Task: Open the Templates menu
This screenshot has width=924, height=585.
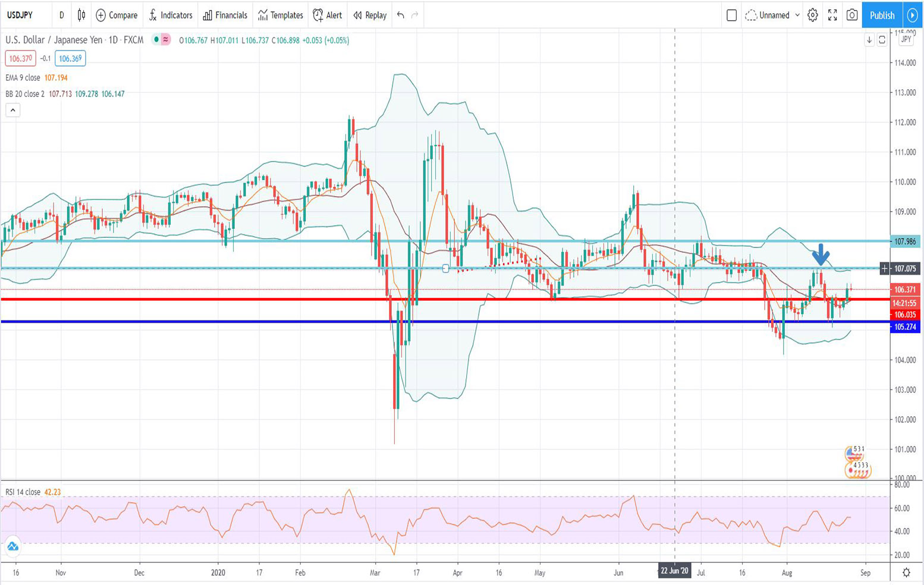Action: 281,15
